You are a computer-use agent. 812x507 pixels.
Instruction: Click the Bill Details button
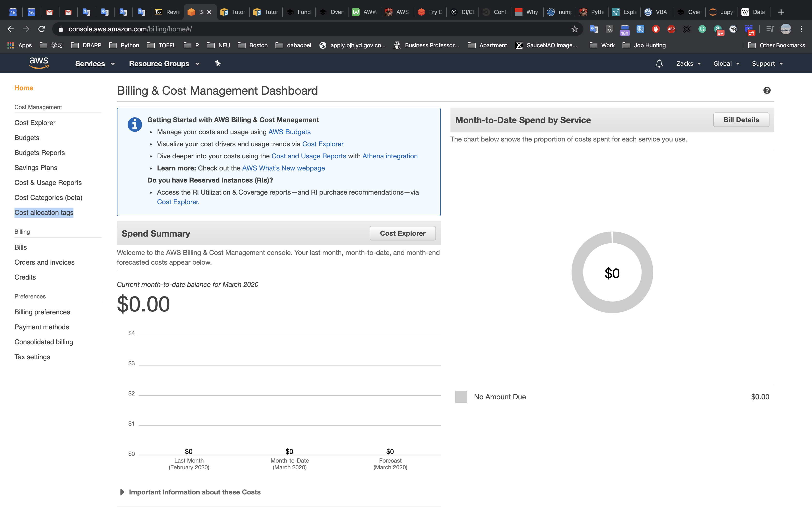pos(741,120)
